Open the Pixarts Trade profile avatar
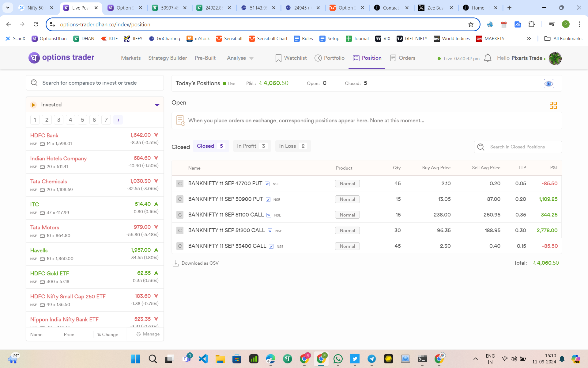 tap(555, 58)
